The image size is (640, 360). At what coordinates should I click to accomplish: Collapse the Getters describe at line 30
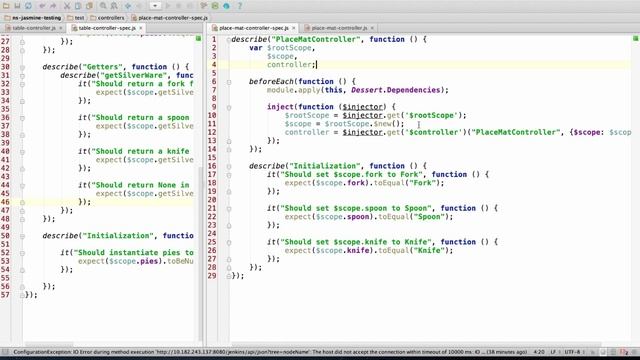[22, 67]
